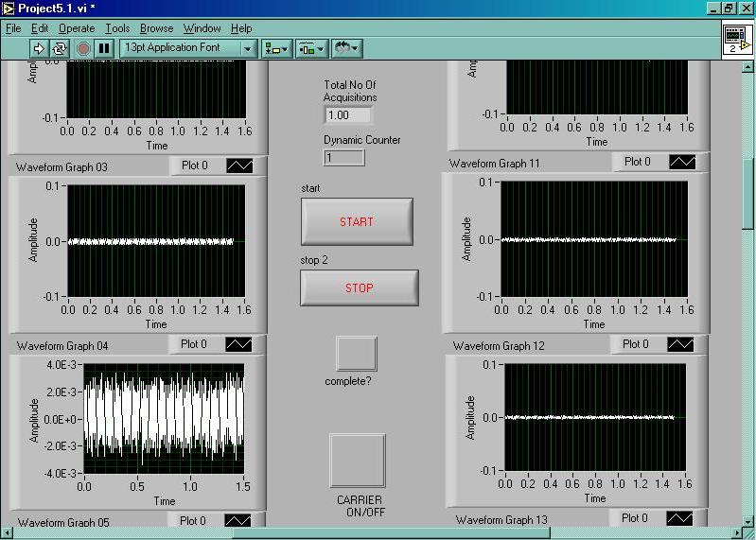
Task: Click the Pause toolbar button
Action: pos(104,48)
